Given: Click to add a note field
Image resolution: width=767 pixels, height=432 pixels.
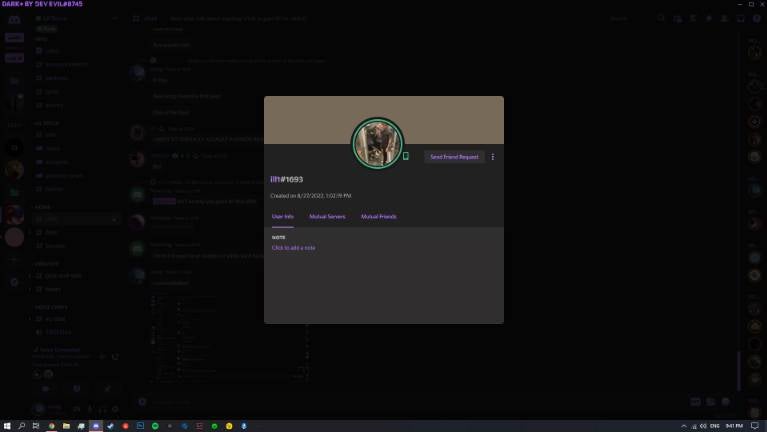Looking at the screenshot, I should point(294,247).
